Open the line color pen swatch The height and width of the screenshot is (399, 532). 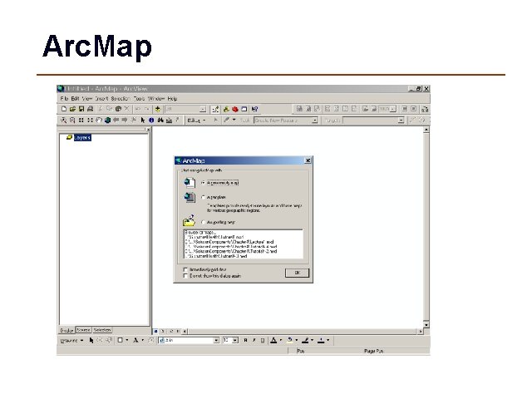(305, 340)
